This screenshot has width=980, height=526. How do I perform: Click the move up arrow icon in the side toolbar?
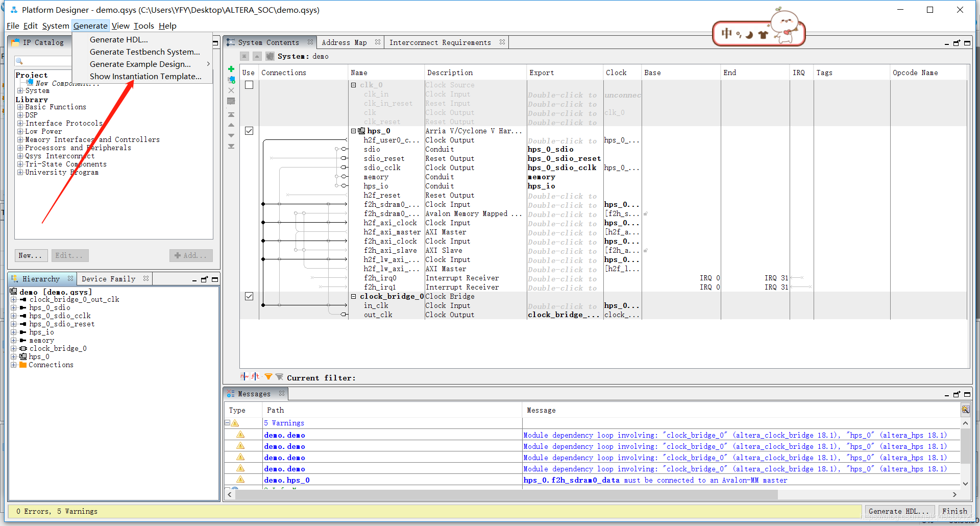click(231, 125)
